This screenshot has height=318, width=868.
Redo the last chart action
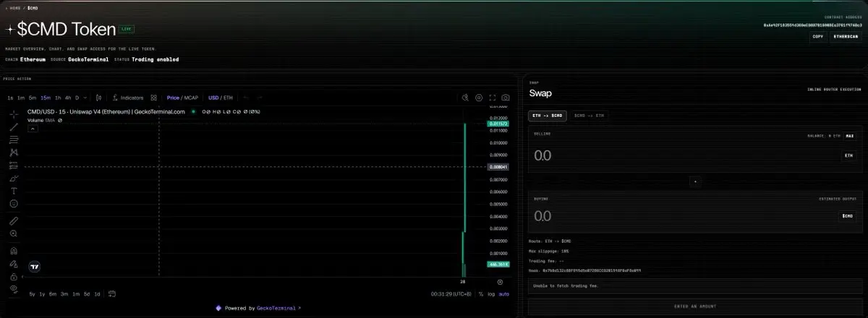[x=260, y=98]
